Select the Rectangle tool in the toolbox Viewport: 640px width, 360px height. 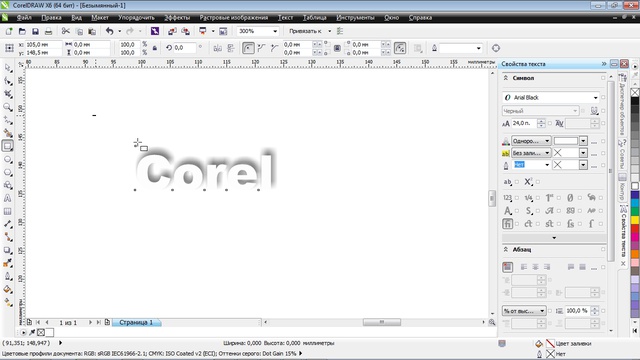8,146
